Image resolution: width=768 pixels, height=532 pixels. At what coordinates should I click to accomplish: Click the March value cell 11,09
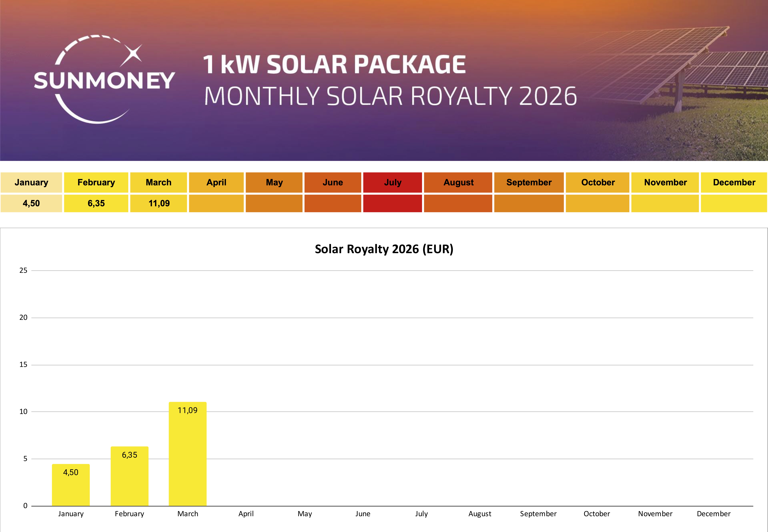click(x=159, y=203)
